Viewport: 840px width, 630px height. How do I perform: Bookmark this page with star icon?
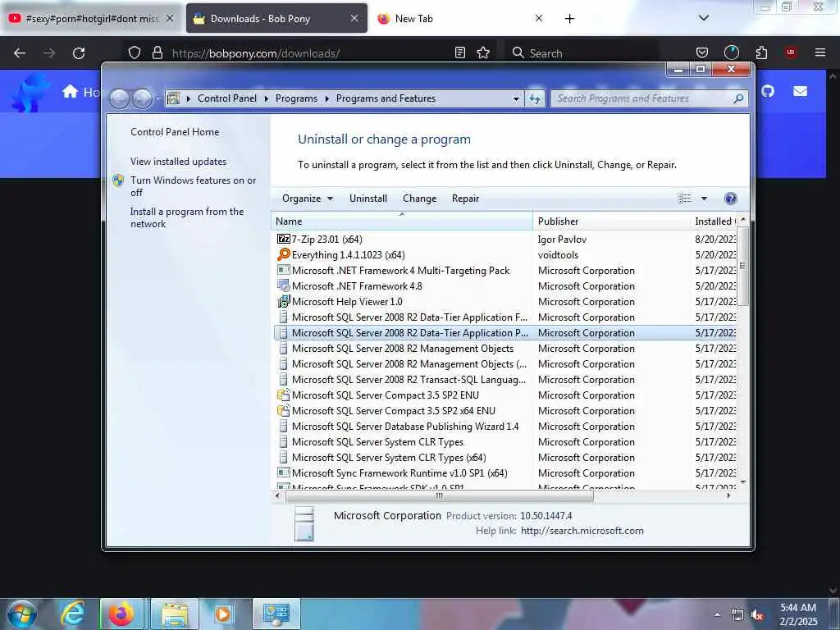click(x=483, y=52)
